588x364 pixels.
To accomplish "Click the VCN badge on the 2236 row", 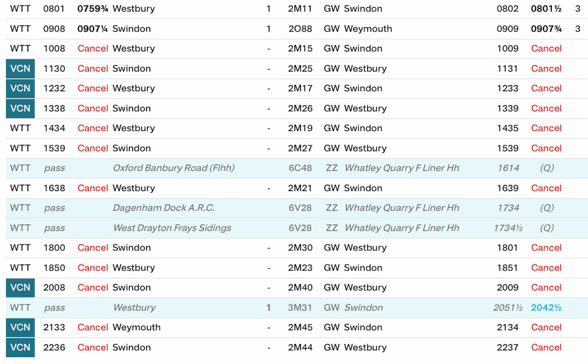I will pyautogui.click(x=20, y=347).
